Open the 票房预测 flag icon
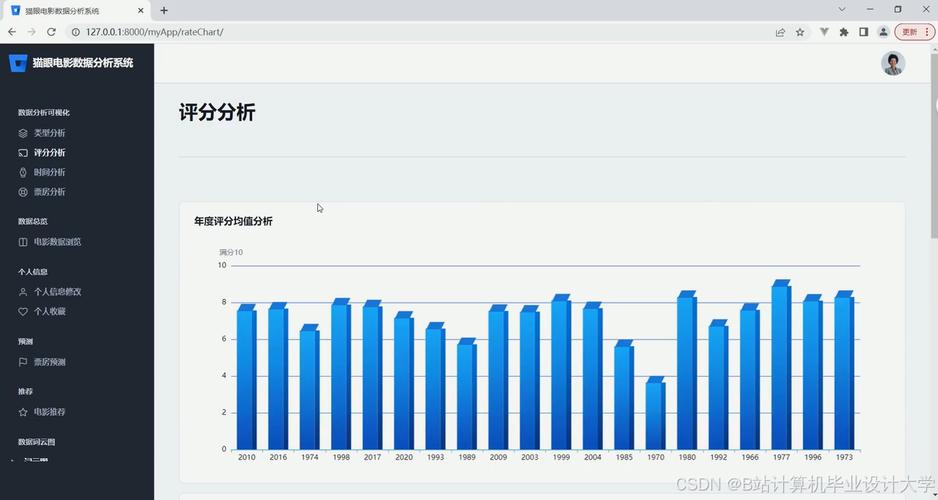 (23, 362)
